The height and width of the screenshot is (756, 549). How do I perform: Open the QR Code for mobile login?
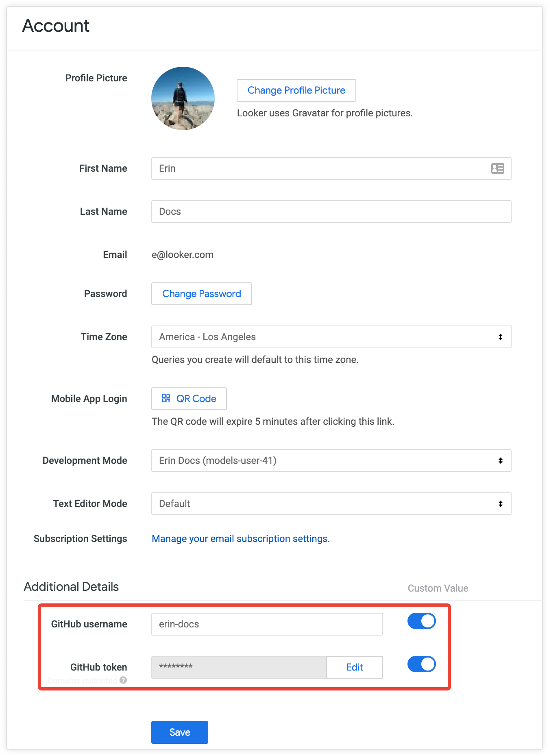click(x=196, y=399)
